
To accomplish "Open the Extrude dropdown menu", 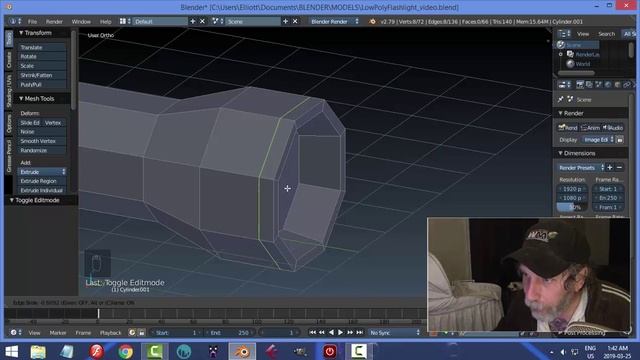I will [42, 172].
